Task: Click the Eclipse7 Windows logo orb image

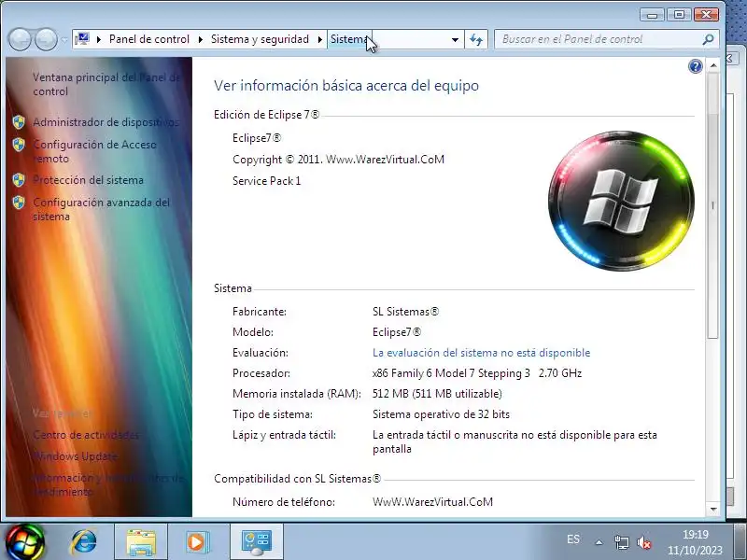Action: 621,201
